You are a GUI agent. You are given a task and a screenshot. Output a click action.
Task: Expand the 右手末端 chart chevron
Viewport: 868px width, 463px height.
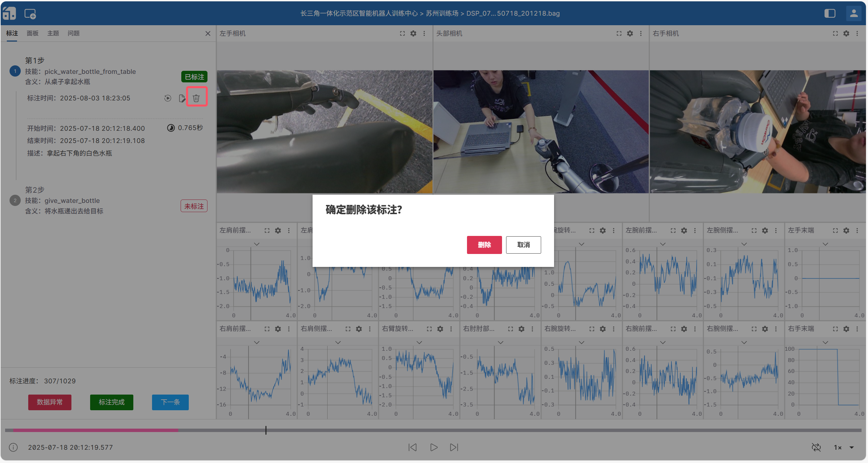825,342
